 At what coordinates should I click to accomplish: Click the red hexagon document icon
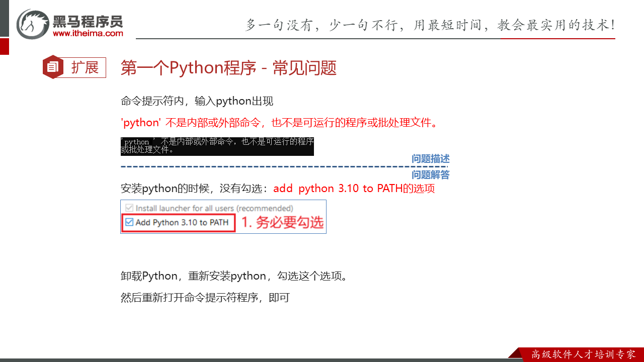click(52, 67)
